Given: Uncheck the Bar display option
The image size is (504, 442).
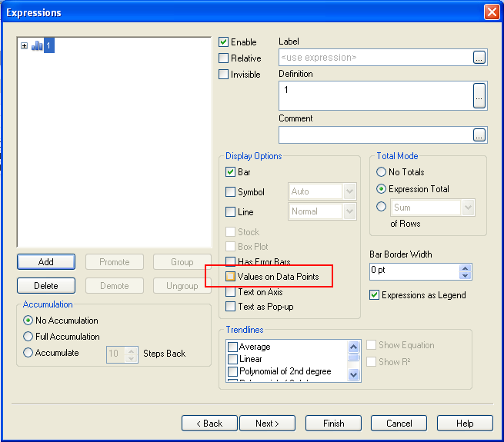Looking at the screenshot, I should 230,172.
